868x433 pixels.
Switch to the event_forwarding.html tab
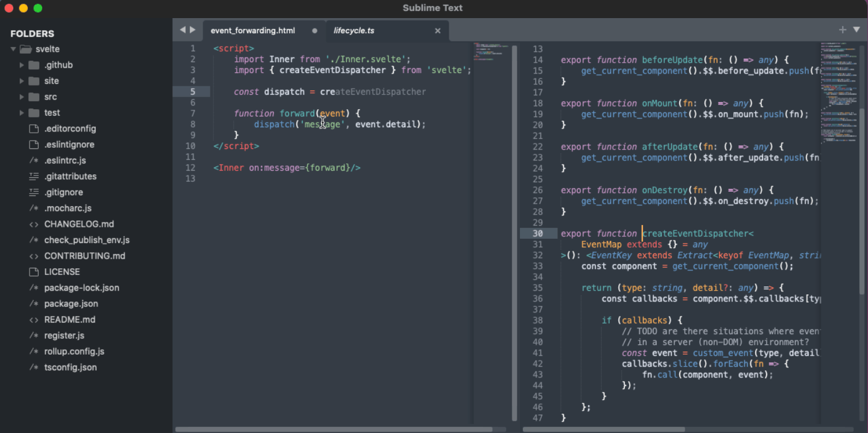253,31
